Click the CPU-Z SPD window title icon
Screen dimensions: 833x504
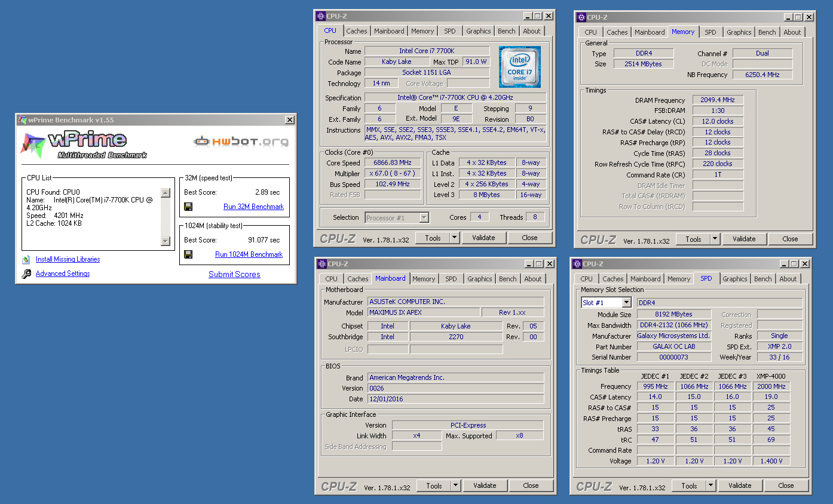[577, 264]
